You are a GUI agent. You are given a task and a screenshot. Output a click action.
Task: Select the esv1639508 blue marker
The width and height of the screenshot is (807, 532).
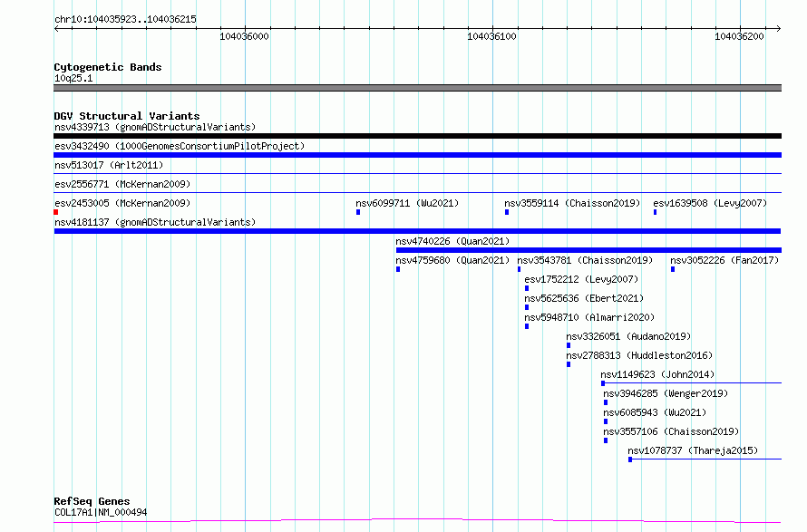coord(655,212)
